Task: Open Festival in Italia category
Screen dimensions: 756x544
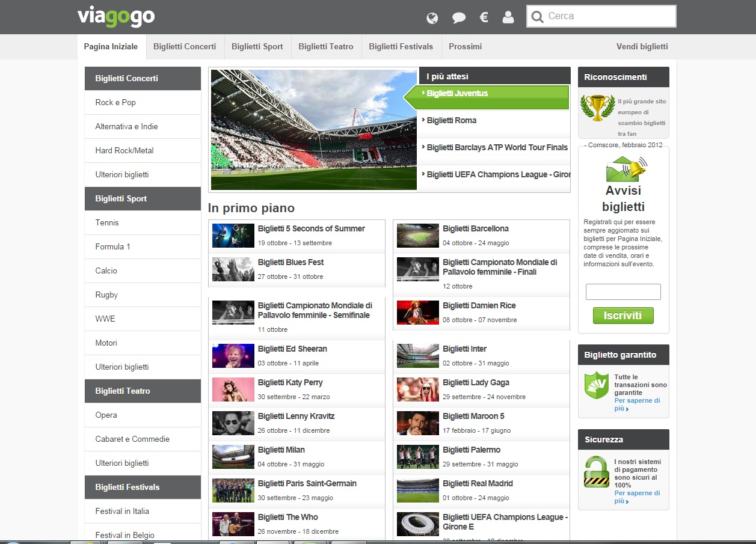Action: pos(143,511)
